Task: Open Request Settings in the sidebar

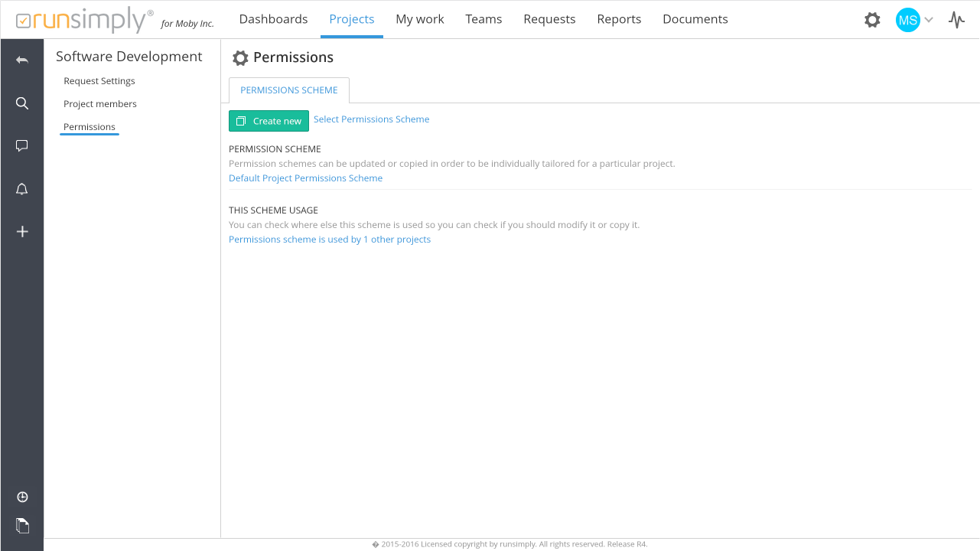Action: 99,81
